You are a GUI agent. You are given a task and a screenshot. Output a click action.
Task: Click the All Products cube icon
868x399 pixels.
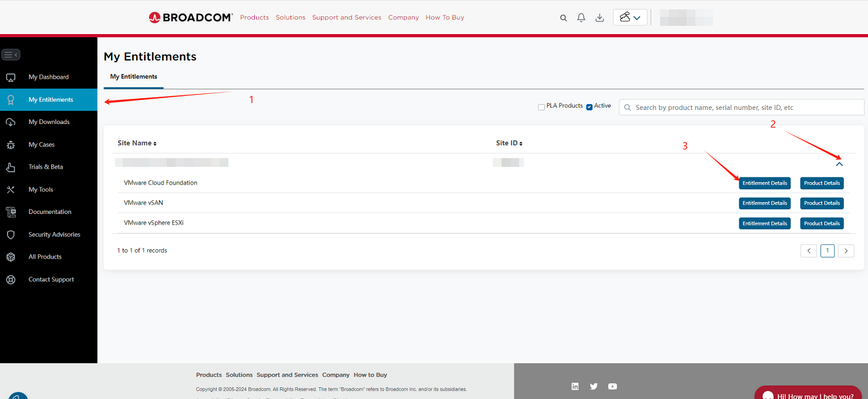[11, 257]
